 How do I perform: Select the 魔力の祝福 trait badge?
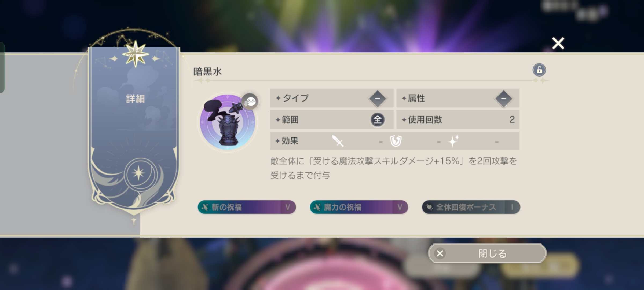point(359,207)
